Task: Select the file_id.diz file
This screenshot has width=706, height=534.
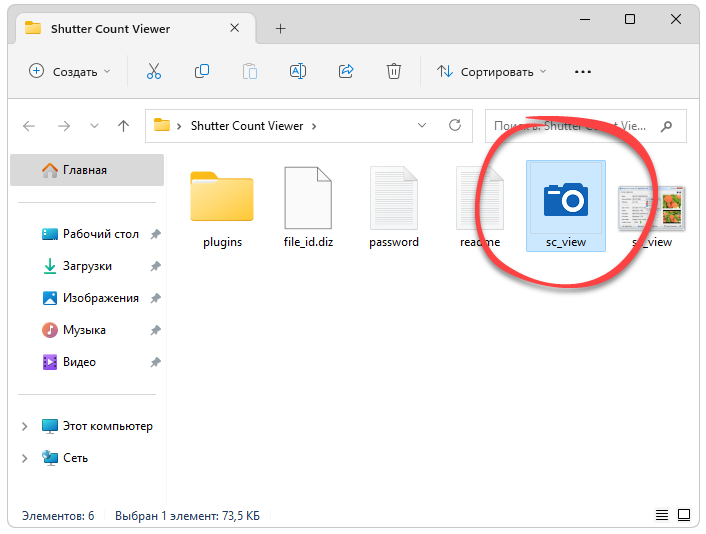Action: coord(308,208)
